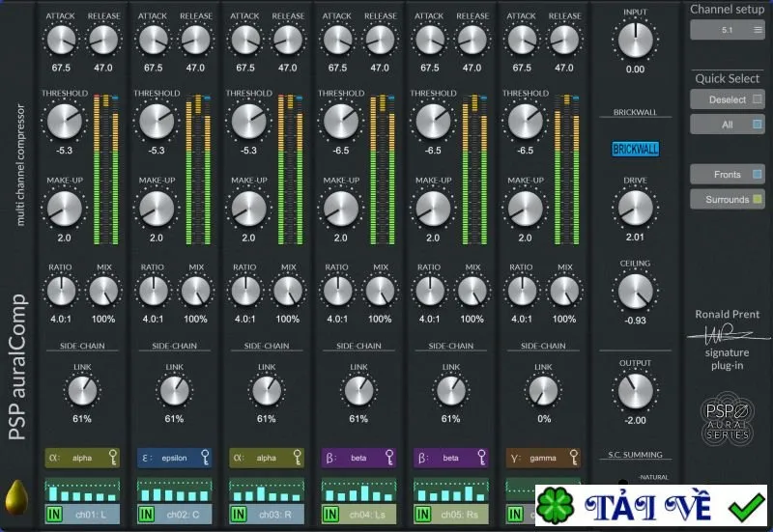This screenshot has height=532, width=773.
Task: Click the key icon on ch01 alpha group
Action: (113, 458)
